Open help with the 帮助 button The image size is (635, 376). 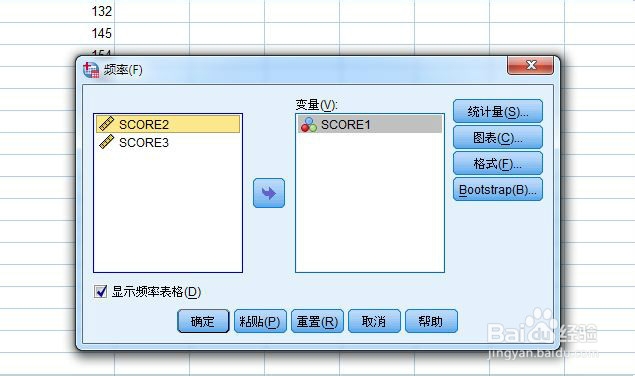pyautogui.click(x=431, y=321)
